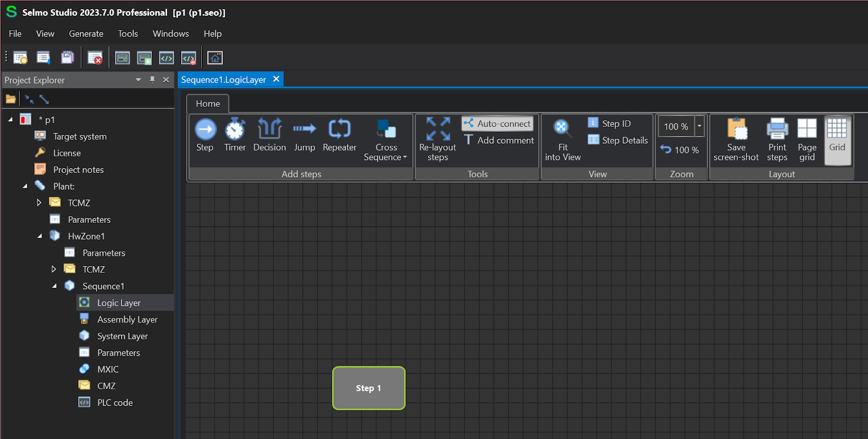Viewport: 868px width, 439px height.
Task: Open the Tools menu
Action: coord(128,34)
